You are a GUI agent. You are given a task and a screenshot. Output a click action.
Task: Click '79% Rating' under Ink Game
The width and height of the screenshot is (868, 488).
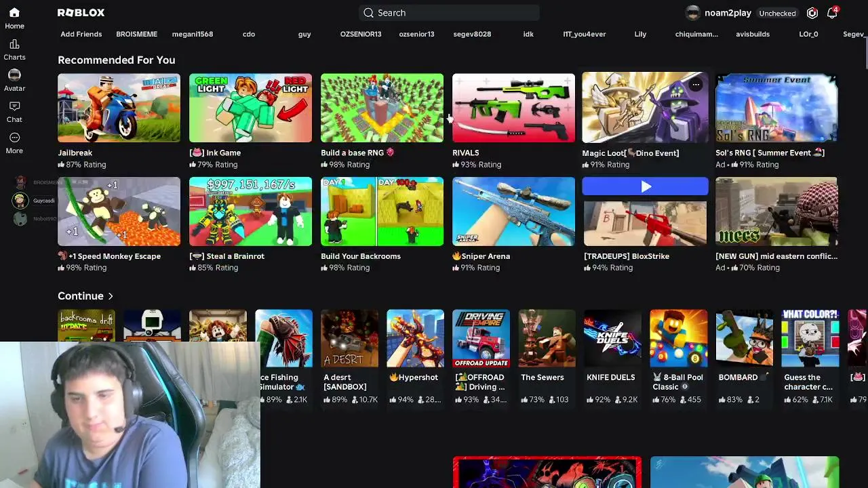[214, 165]
